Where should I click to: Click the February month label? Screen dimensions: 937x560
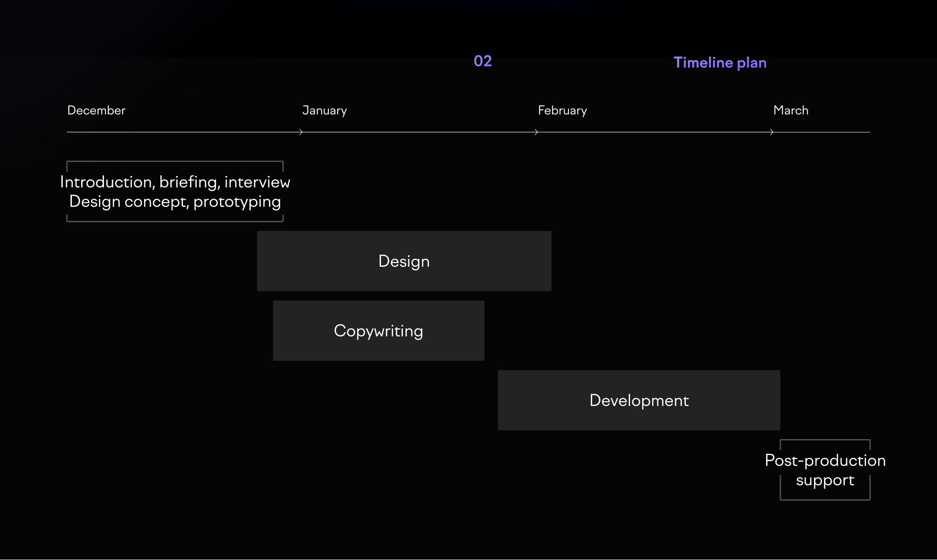pyautogui.click(x=562, y=110)
